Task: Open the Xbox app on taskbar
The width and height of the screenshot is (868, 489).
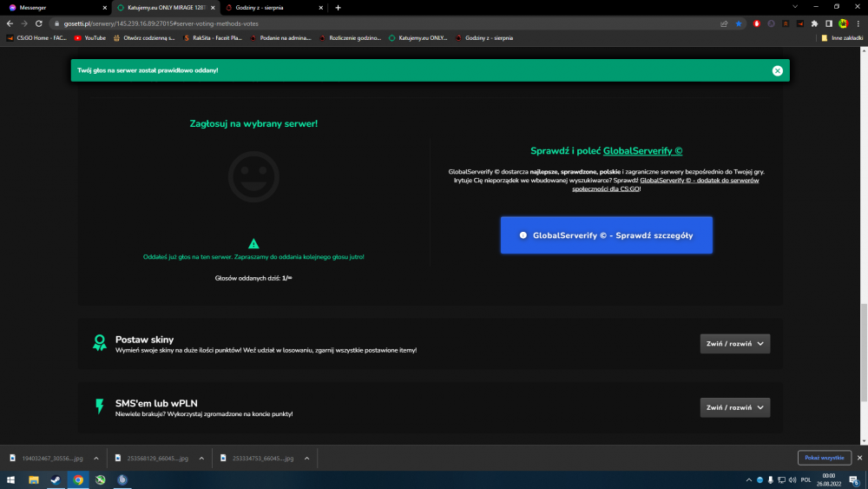Action: (100, 479)
